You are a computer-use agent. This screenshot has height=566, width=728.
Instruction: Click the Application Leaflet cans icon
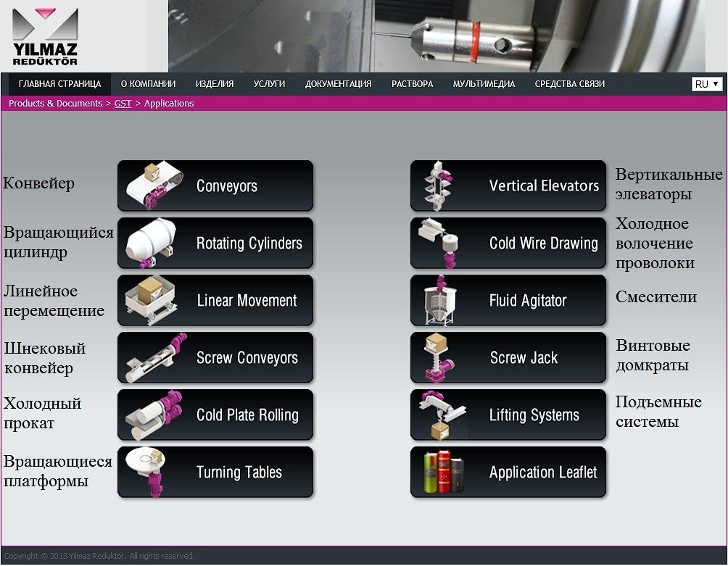click(443, 472)
